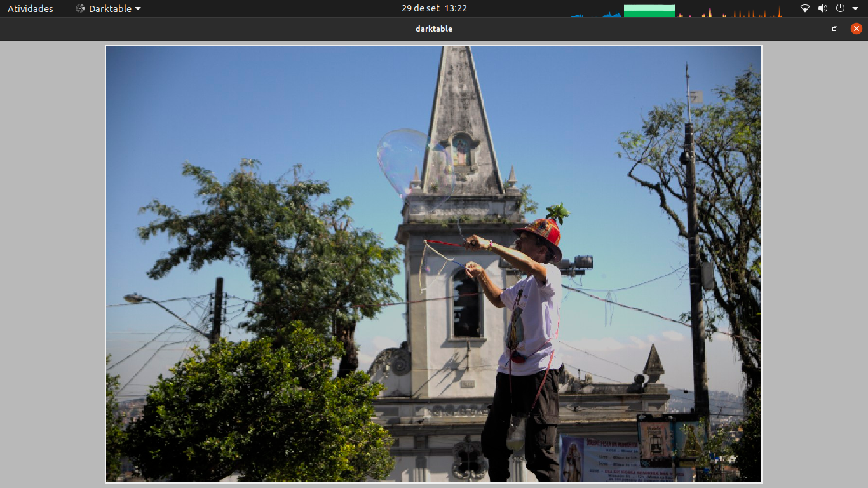Click the Darktable icon in top bar
The image size is (868, 488).
click(x=80, y=8)
